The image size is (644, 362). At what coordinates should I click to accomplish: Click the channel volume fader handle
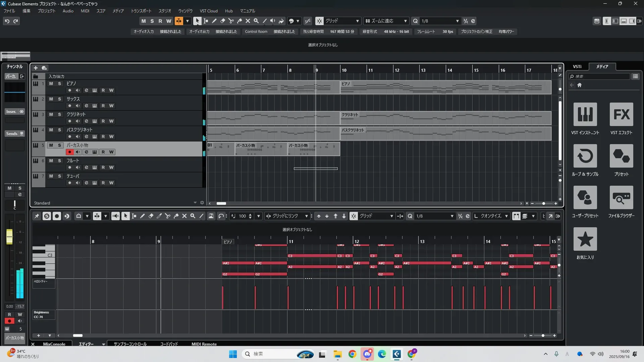point(9,237)
